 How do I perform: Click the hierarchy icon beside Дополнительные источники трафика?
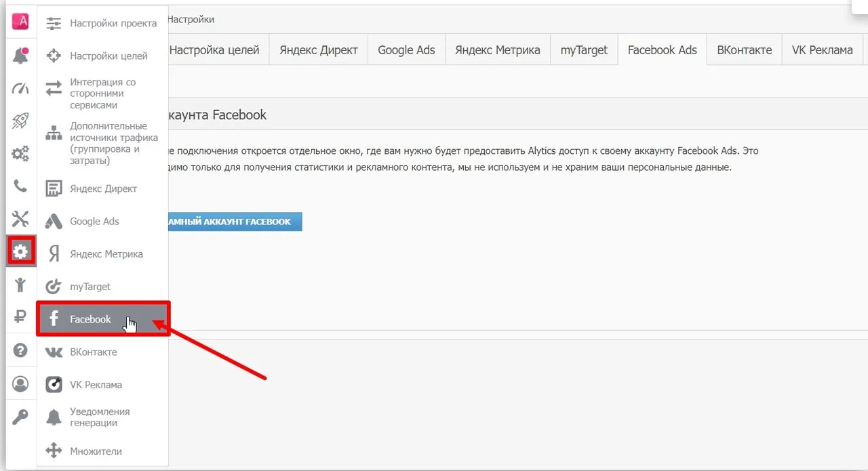(54, 134)
